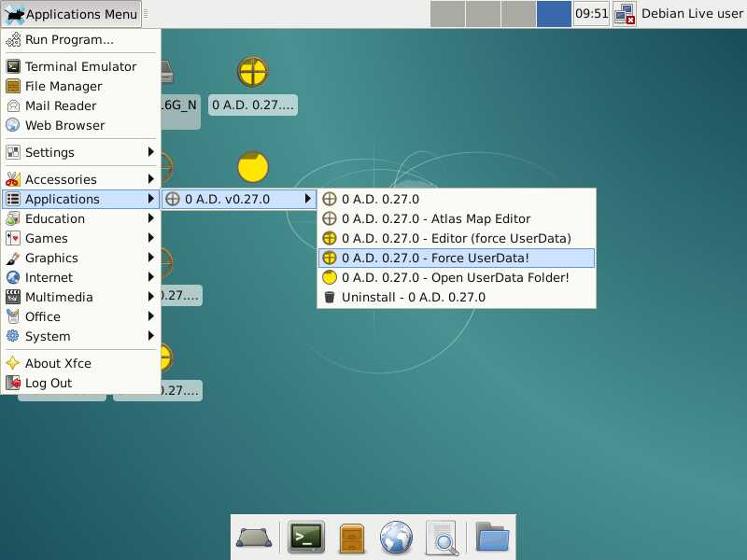Image resolution: width=747 pixels, height=560 pixels.
Task: Open Debian Live user menu
Action: tap(692, 14)
